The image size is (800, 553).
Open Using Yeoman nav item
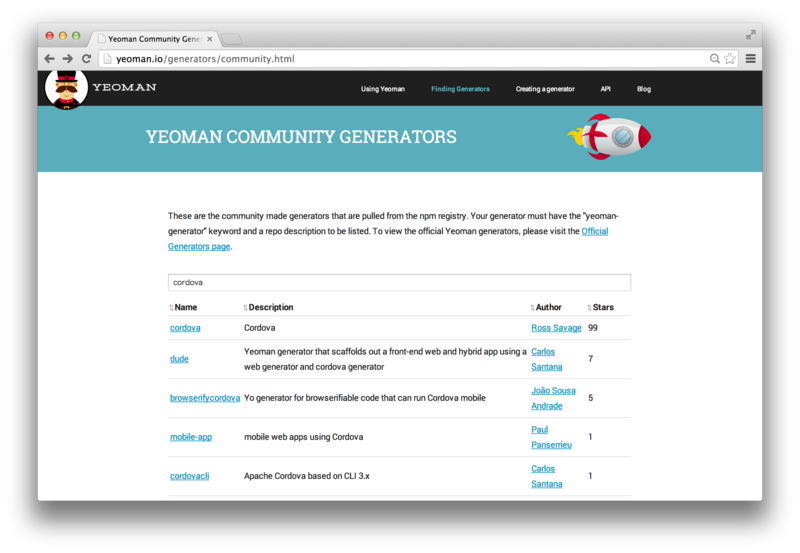[x=383, y=89]
